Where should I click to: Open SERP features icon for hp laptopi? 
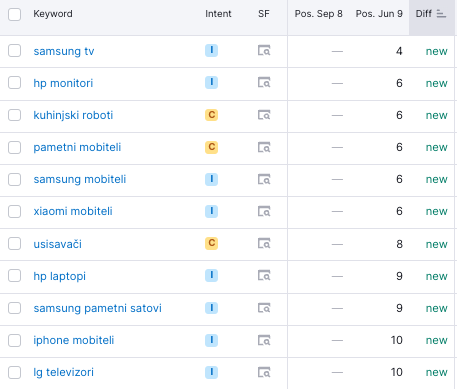pyautogui.click(x=264, y=275)
